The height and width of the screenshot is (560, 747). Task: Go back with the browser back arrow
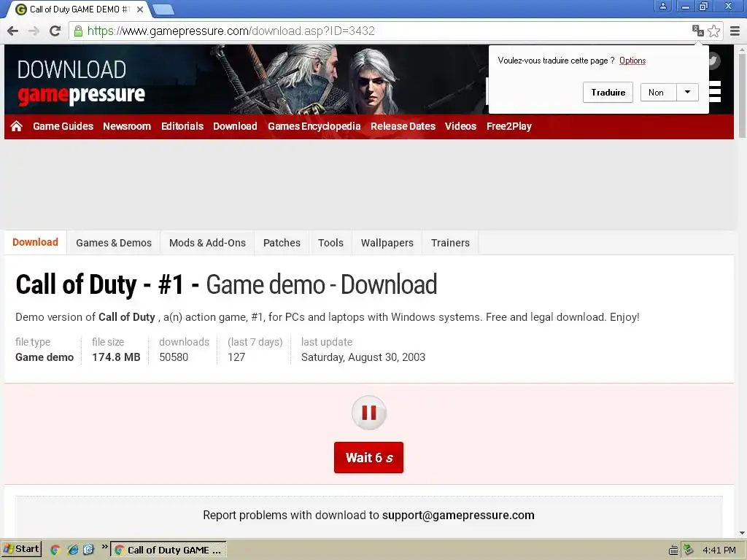[13, 31]
